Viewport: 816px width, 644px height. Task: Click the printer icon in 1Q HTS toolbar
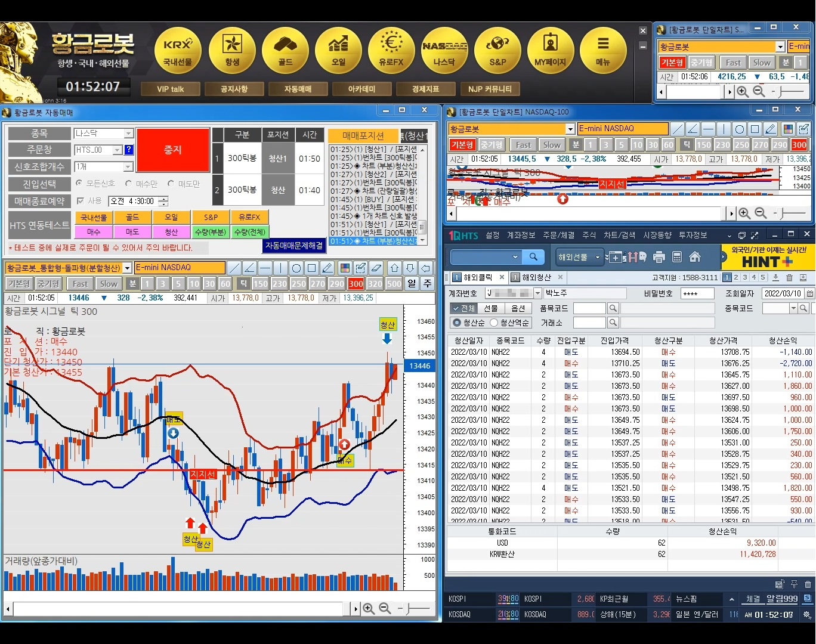[x=659, y=257]
